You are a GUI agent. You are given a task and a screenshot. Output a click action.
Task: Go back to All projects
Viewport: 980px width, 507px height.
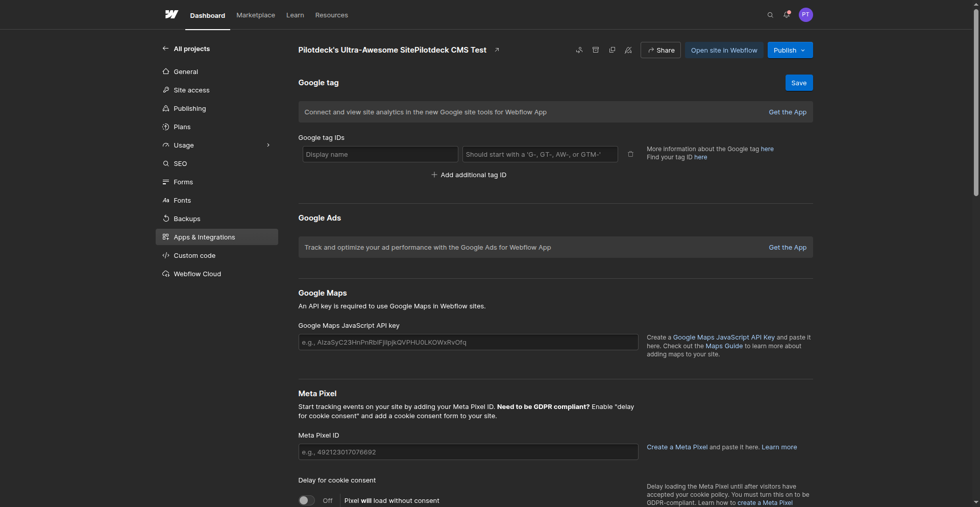tap(186, 49)
